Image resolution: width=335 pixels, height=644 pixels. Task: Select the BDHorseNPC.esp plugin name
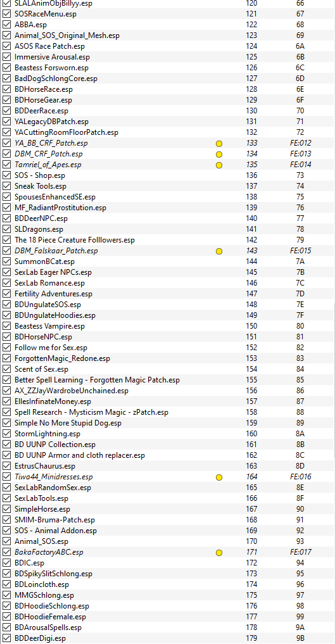pos(44,337)
